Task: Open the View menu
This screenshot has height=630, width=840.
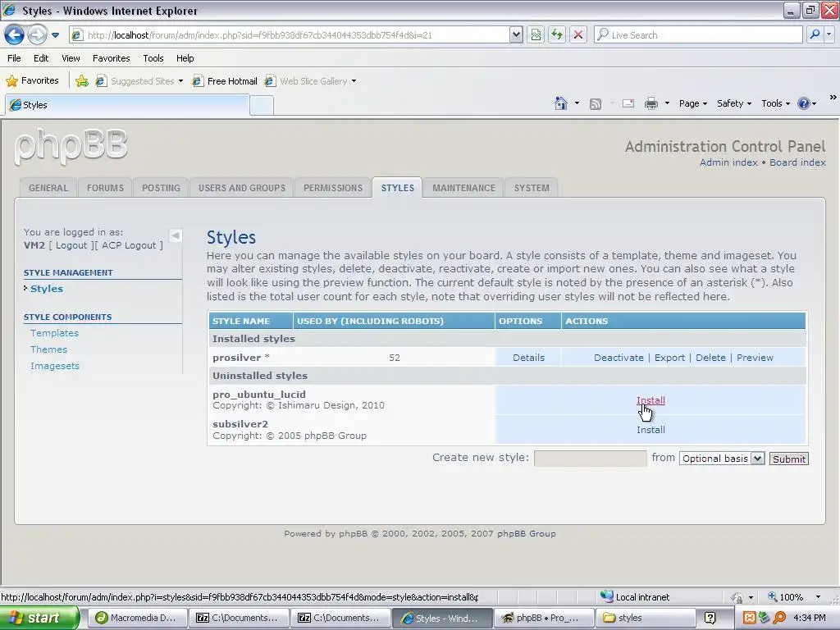Action: [71, 58]
